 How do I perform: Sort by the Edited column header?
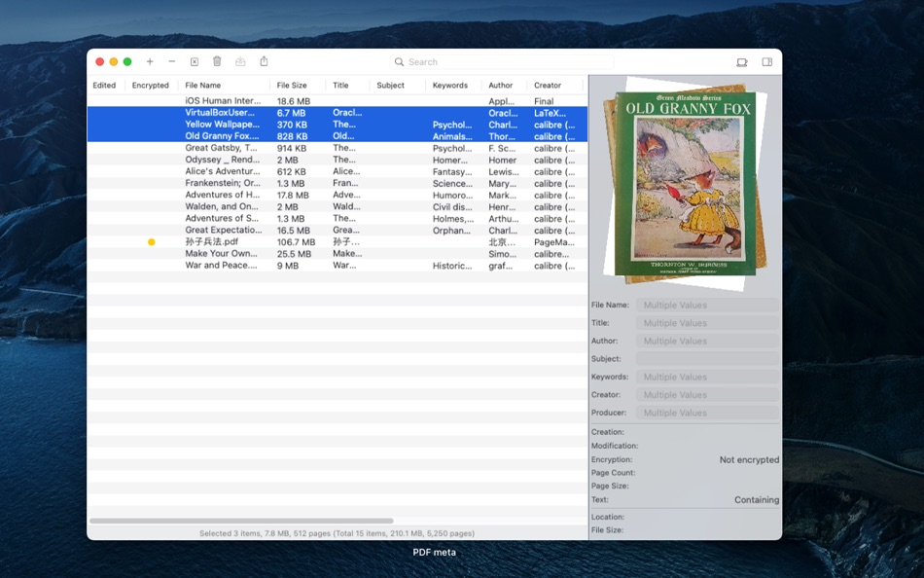click(x=104, y=85)
